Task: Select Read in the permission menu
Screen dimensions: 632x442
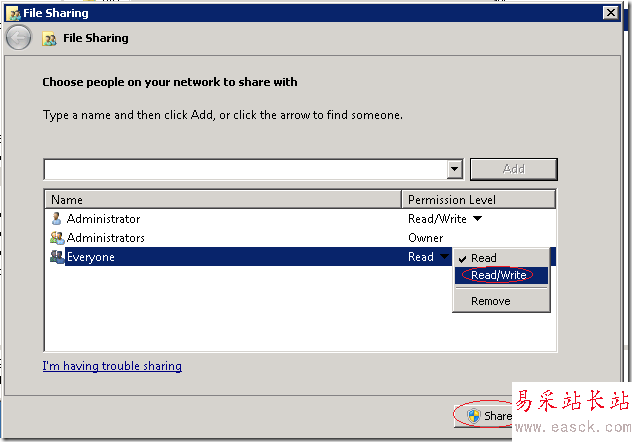Action: [x=501, y=258]
